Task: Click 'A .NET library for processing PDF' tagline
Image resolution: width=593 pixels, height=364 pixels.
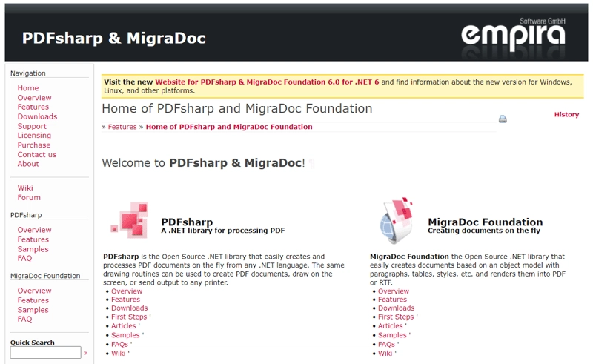Action: tap(223, 231)
